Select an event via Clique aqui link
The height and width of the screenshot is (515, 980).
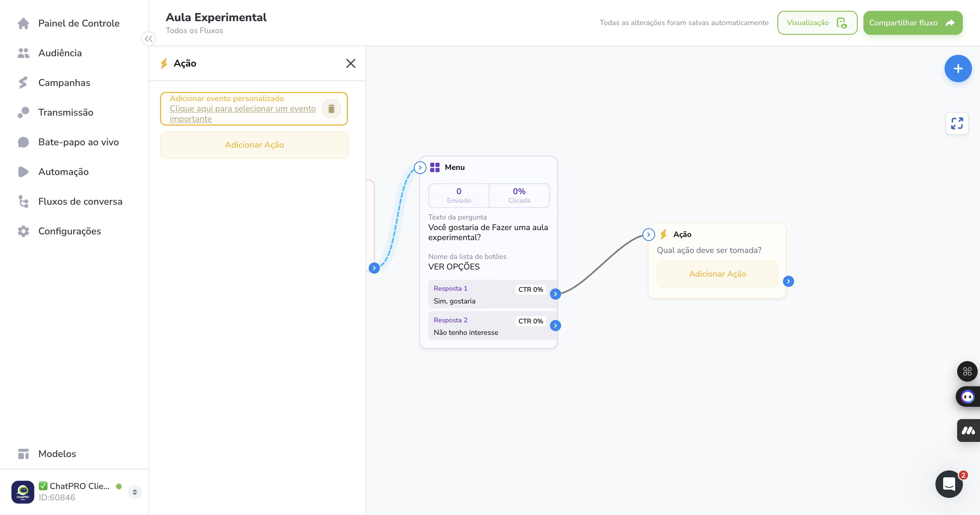243,114
